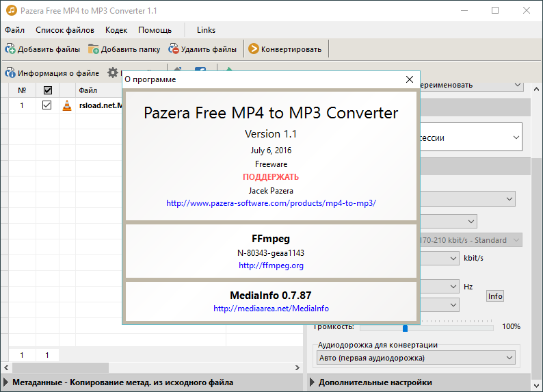Click the Громкость volume slider handle
This screenshot has height=392, width=543.
tap(405, 328)
